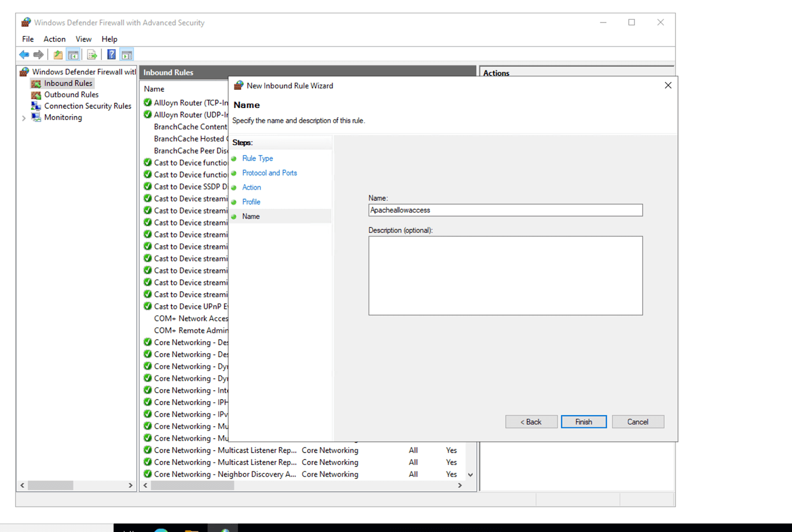Select Connection Security Rules in the tree
Viewport: 792px width, 532px height.
(88, 106)
